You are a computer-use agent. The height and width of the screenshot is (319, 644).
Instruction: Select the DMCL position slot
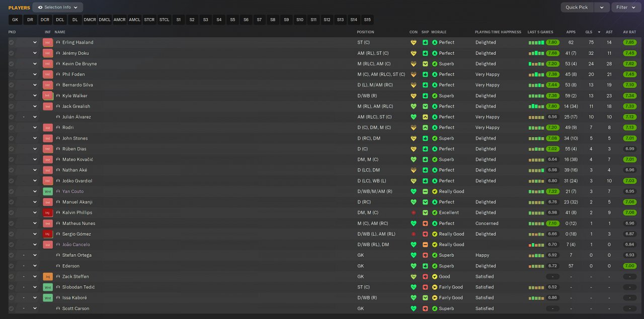pyautogui.click(x=105, y=20)
